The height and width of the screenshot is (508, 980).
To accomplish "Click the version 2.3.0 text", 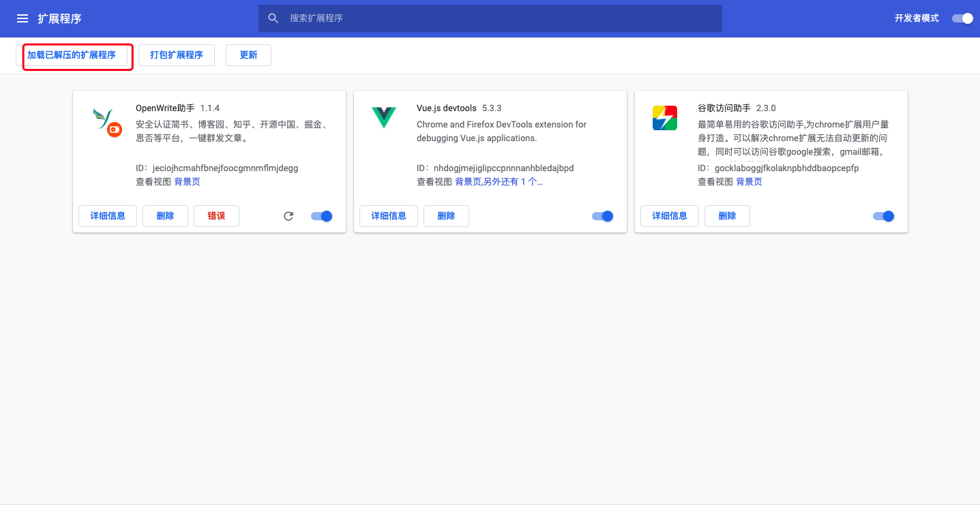I will 766,108.
